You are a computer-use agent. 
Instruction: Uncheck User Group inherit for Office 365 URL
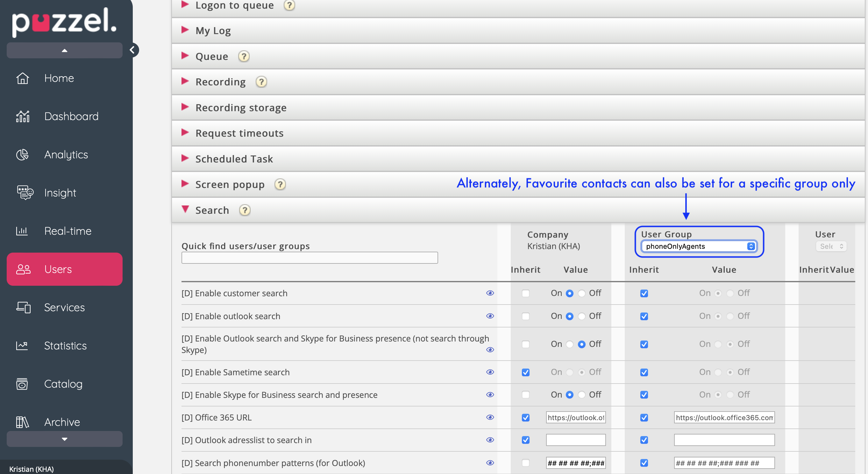coord(644,418)
